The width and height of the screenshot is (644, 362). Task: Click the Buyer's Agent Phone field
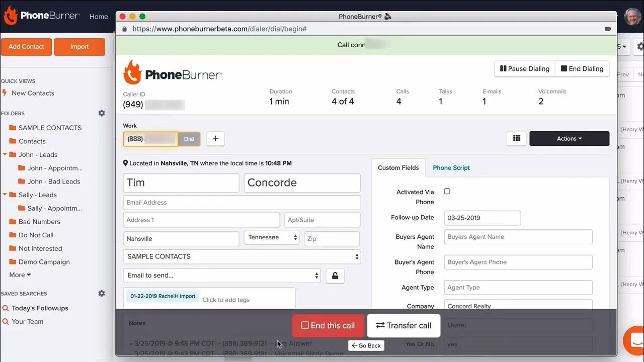tap(518, 262)
